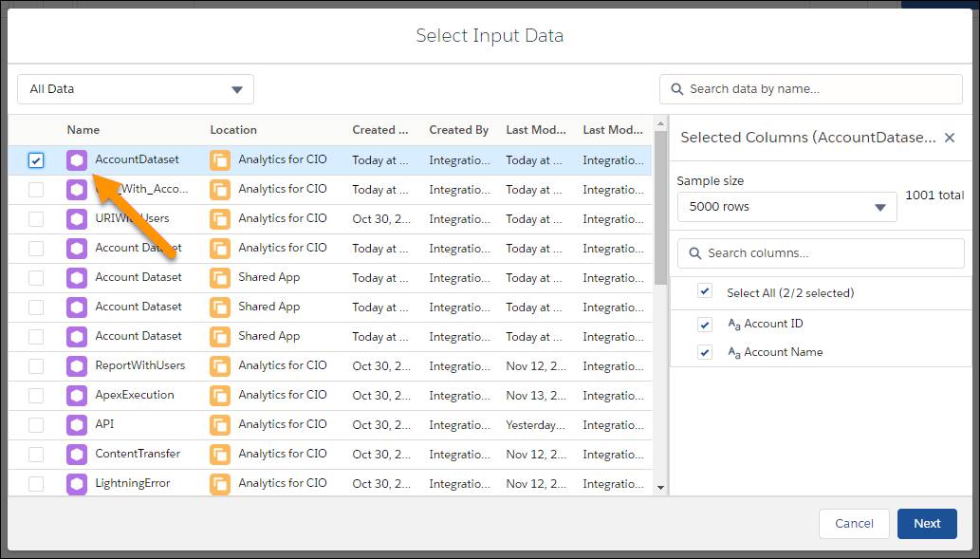This screenshot has height=559, width=980.
Task: Click the 'Account Name' column label
Action: pyautogui.click(x=783, y=352)
